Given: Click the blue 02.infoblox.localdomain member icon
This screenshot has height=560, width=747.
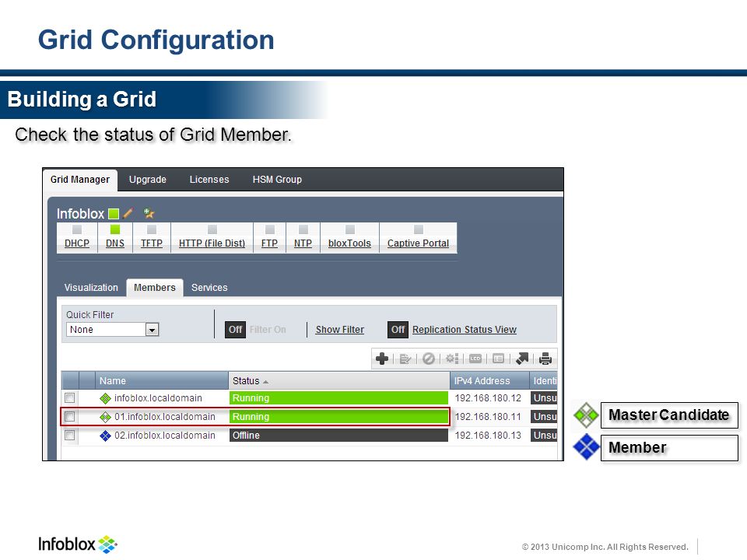Looking at the screenshot, I should coord(105,436).
